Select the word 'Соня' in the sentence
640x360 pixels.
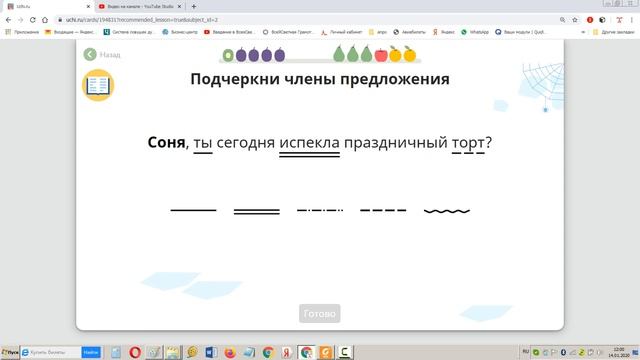pyautogui.click(x=166, y=142)
